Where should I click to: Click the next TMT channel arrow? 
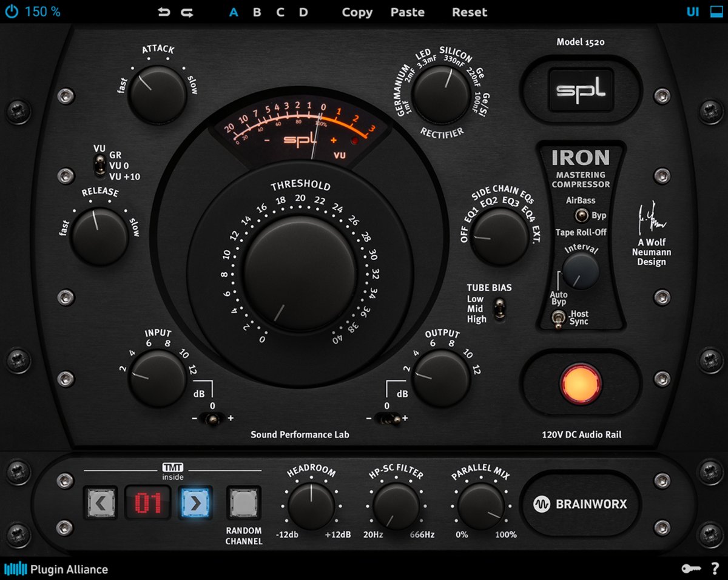[x=195, y=502]
